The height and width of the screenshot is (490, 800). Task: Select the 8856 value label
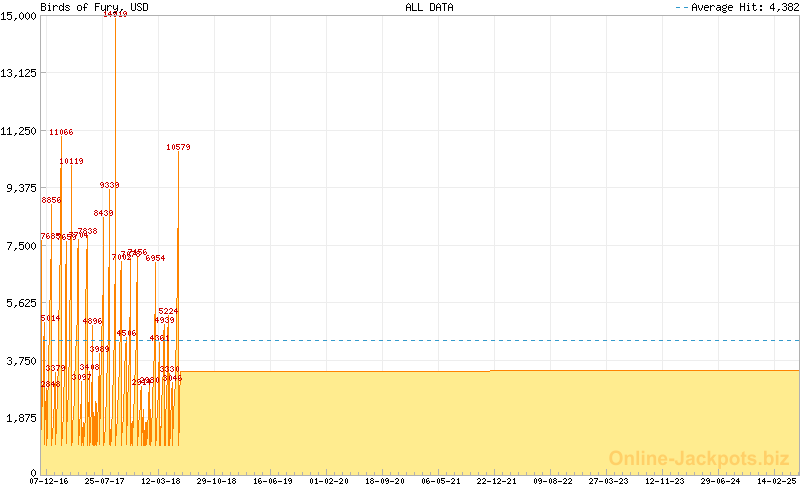[x=51, y=200]
